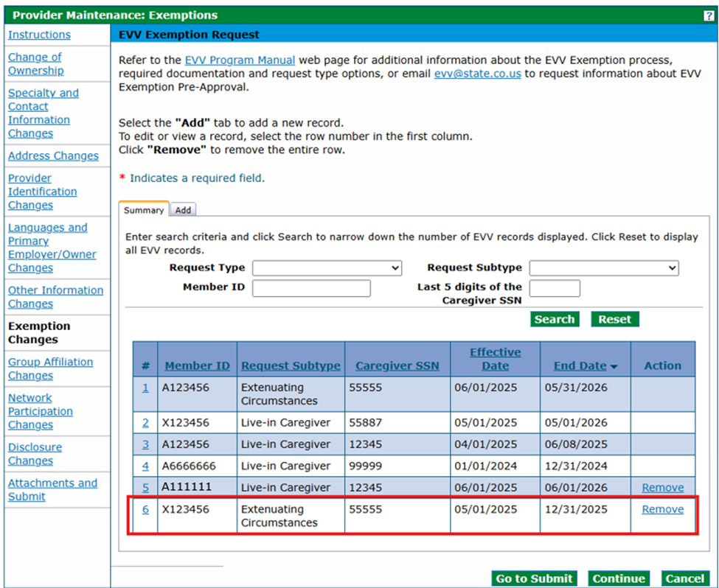Sort table by Effective Date column
This screenshot has width=719, height=588.
[496, 359]
